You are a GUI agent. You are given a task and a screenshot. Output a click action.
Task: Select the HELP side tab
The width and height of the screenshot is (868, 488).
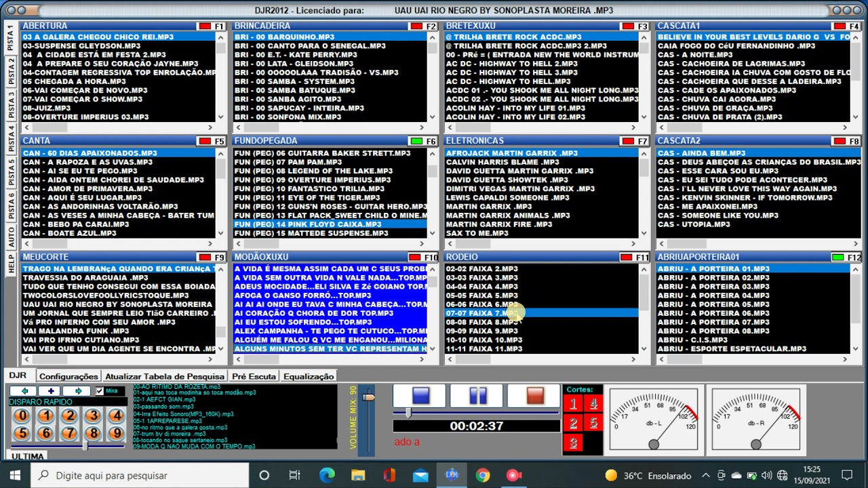(x=11, y=264)
